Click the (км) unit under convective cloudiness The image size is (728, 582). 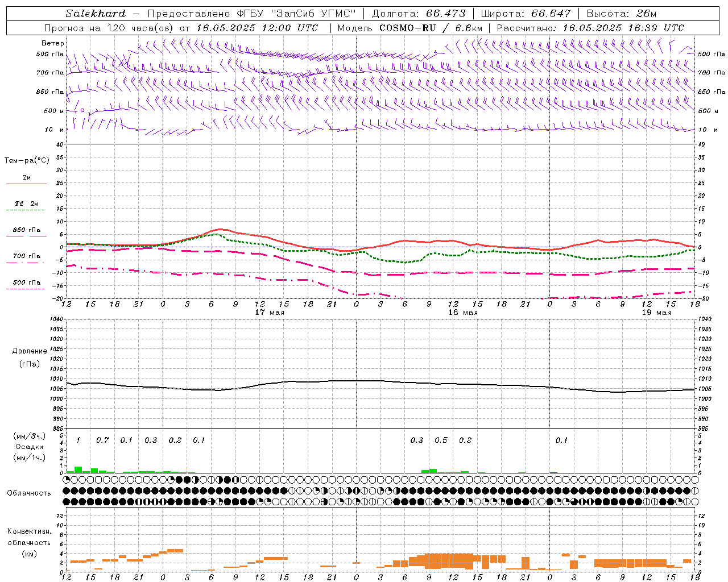click(x=29, y=554)
